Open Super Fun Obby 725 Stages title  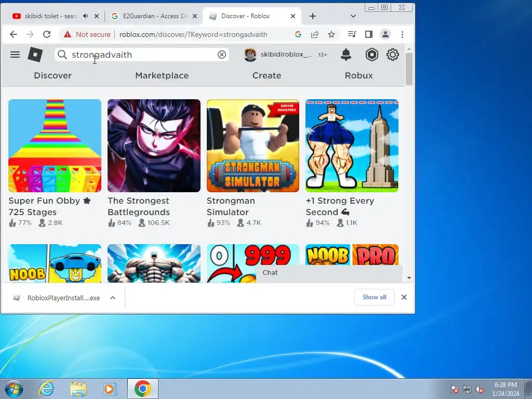click(x=49, y=206)
